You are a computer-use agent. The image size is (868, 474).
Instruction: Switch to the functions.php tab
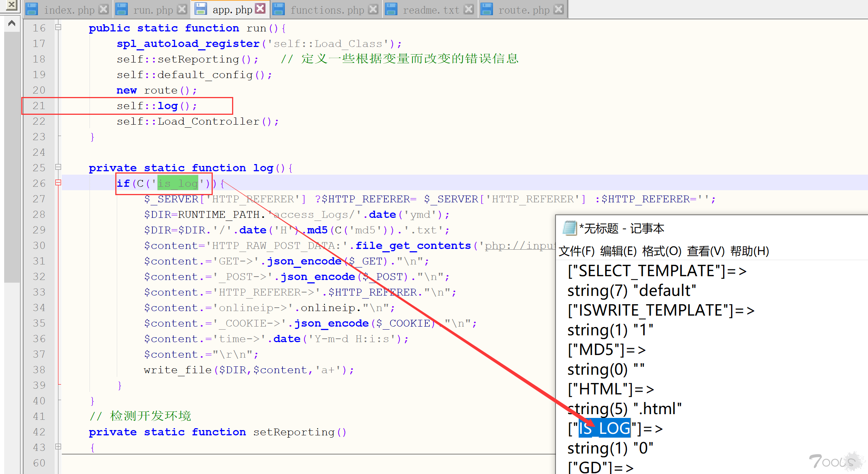click(x=327, y=10)
